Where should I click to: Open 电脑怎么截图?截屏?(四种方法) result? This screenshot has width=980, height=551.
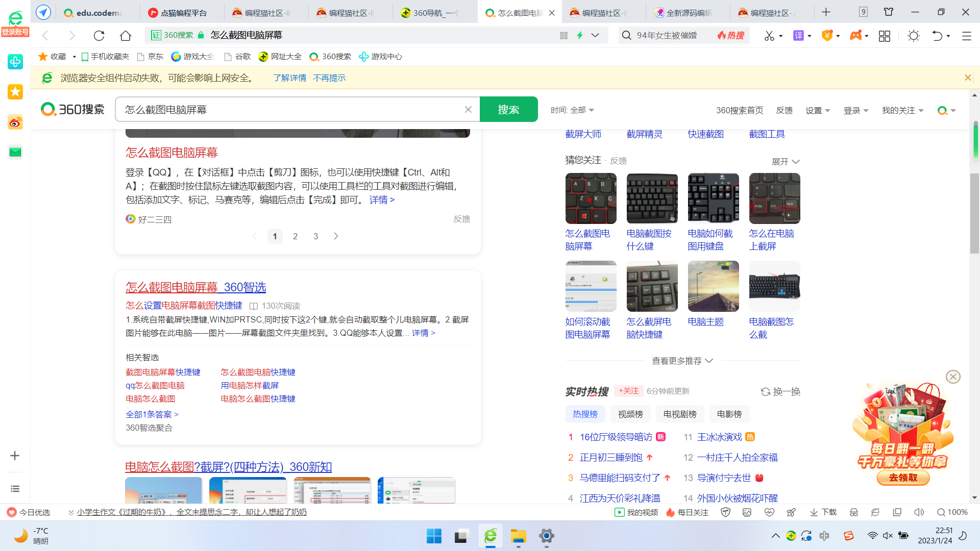tap(229, 467)
